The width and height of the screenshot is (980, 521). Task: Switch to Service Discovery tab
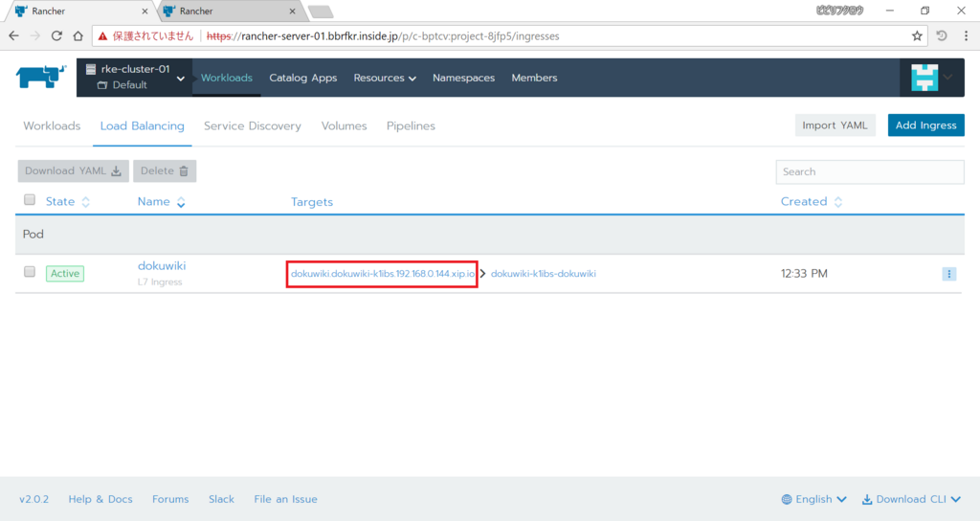click(253, 125)
